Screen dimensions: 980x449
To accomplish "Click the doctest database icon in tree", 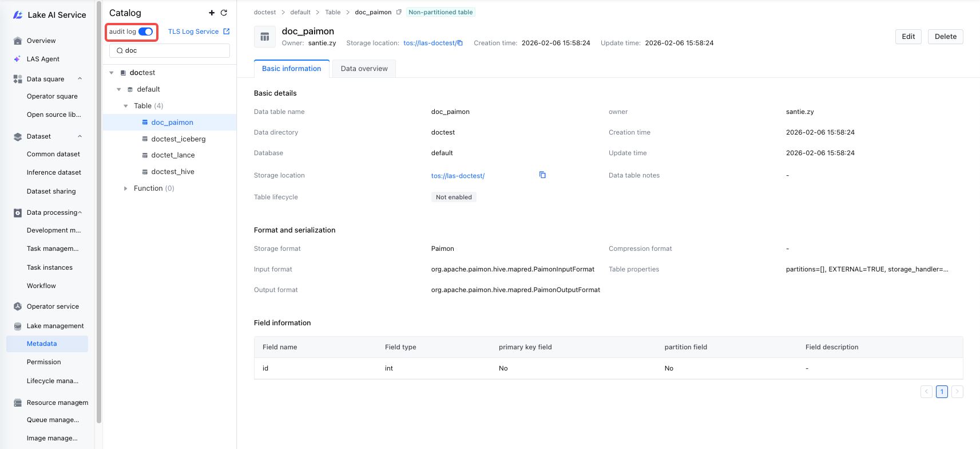I will pos(123,73).
